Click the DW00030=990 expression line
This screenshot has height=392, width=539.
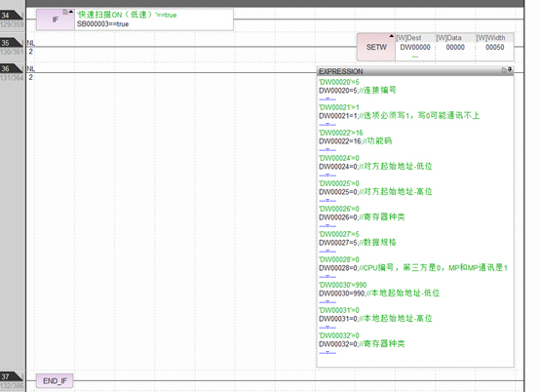[379, 293]
